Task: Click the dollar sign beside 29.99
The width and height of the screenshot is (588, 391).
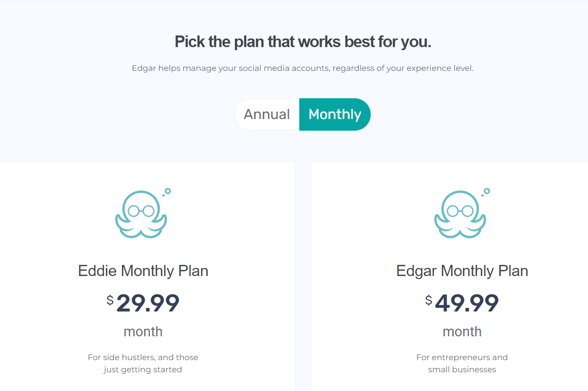Action: 110,300
